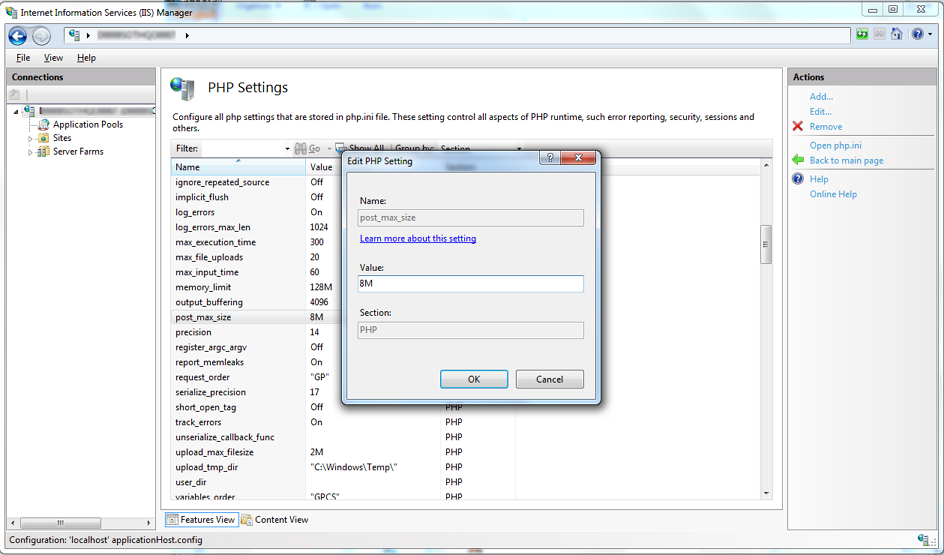Select the ignore_repeated_source row
This screenshot has width=944, height=555.
257,182
